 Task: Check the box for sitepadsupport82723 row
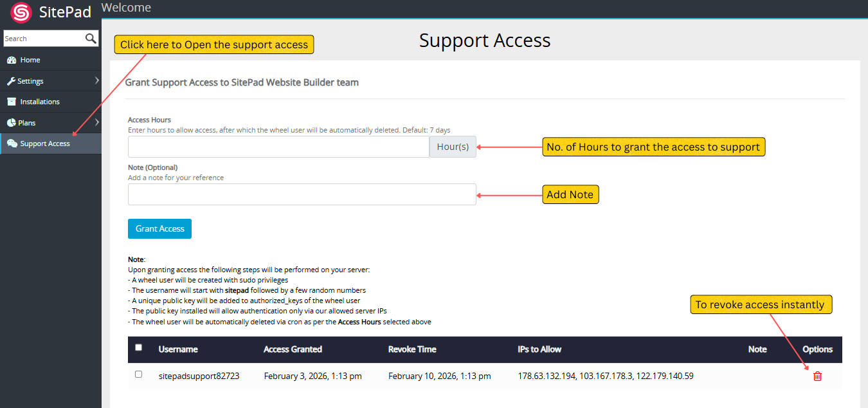(138, 374)
